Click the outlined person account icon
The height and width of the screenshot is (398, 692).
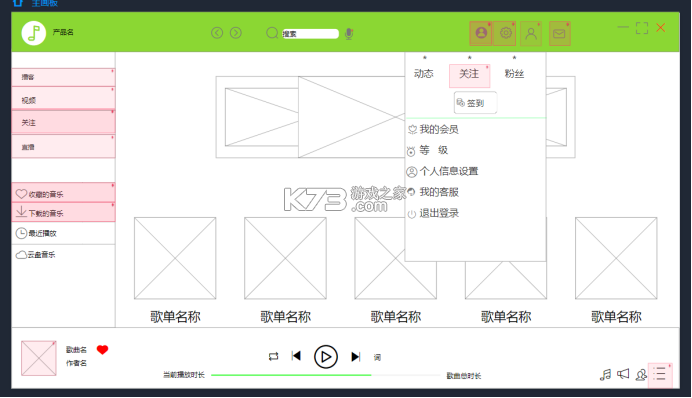coord(531,34)
